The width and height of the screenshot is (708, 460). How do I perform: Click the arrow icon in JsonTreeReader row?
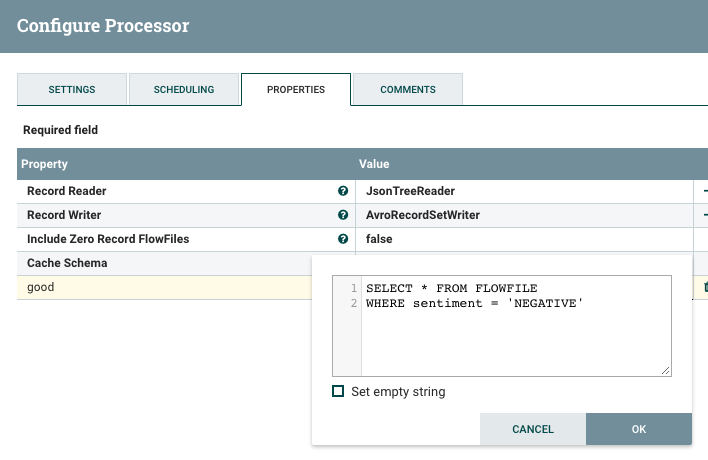click(x=704, y=191)
